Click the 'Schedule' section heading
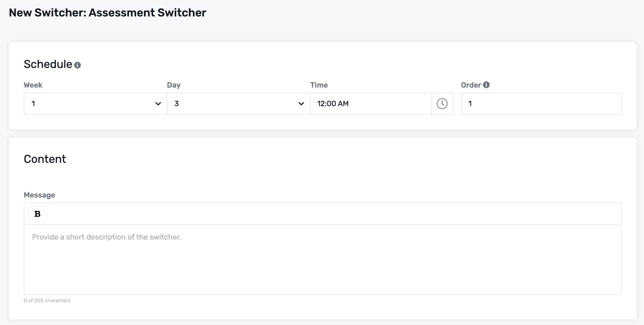644x325 pixels. pyautogui.click(x=48, y=64)
